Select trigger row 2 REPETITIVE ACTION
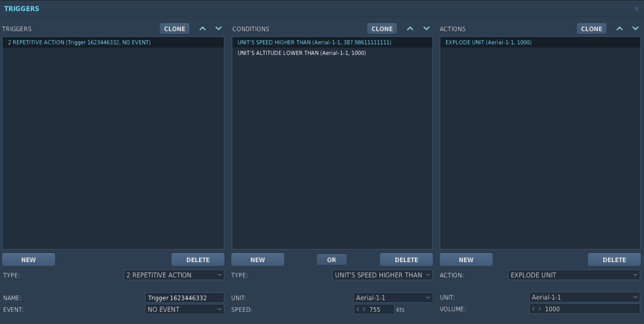This screenshot has width=644, height=324. tap(113, 42)
